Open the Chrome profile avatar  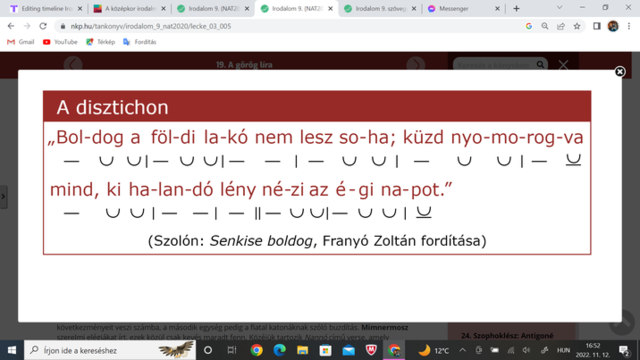(613, 26)
